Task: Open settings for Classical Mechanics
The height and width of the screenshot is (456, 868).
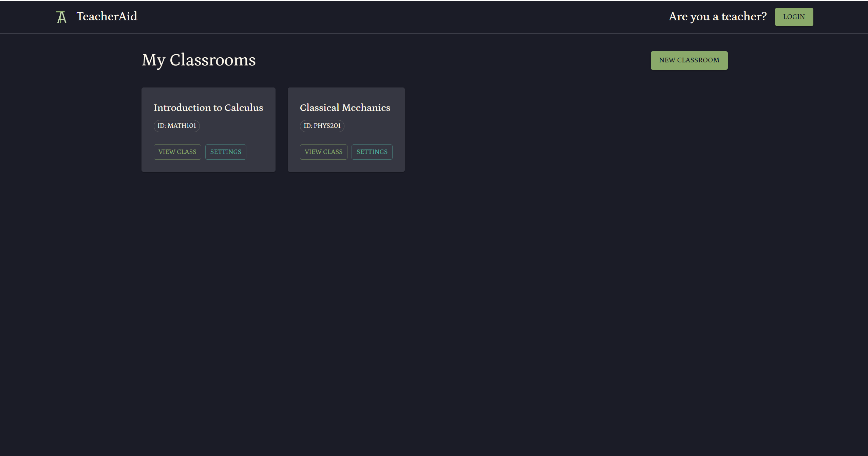Action: tap(372, 152)
